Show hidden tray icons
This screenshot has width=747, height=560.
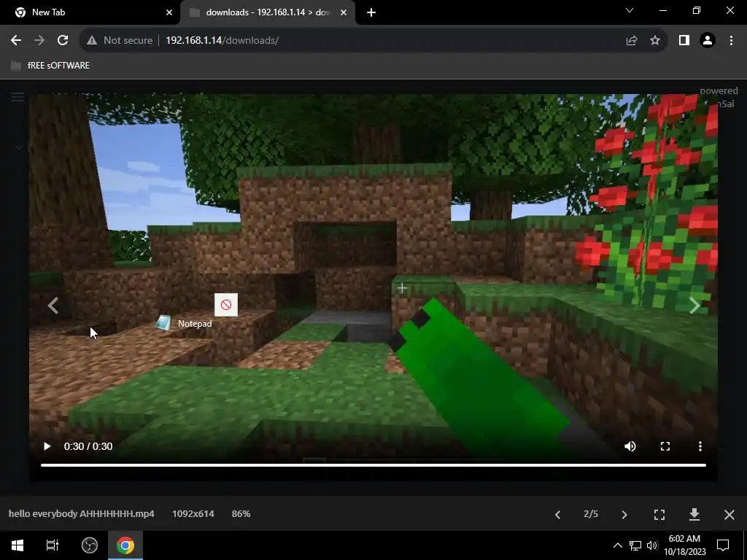point(617,545)
